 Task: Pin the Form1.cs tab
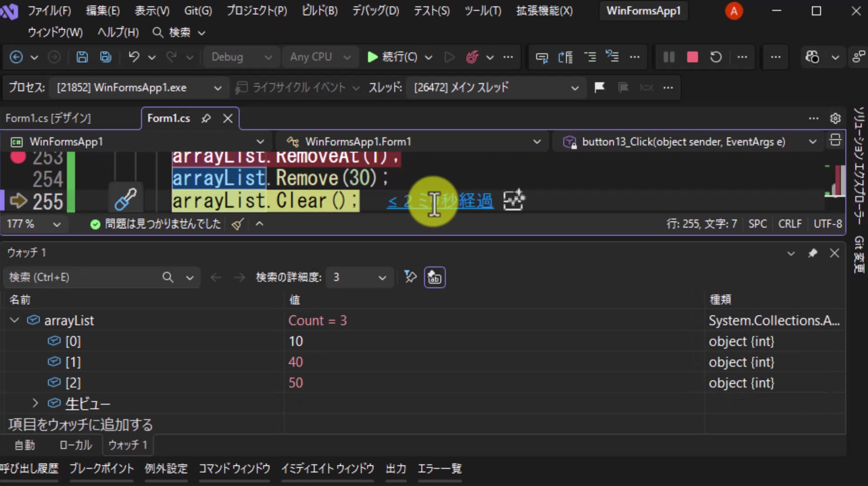click(206, 118)
